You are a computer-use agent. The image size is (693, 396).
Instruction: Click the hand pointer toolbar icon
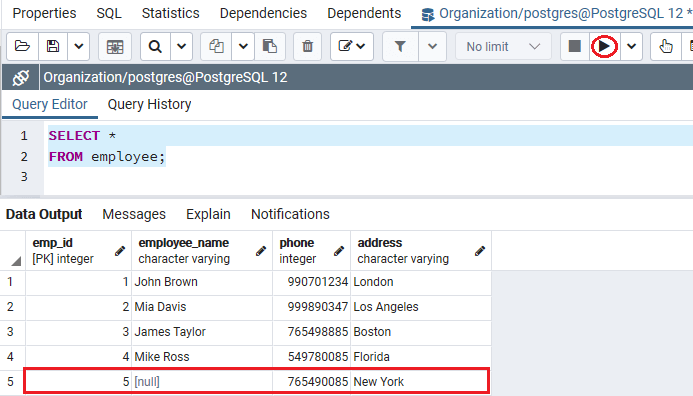click(x=666, y=46)
